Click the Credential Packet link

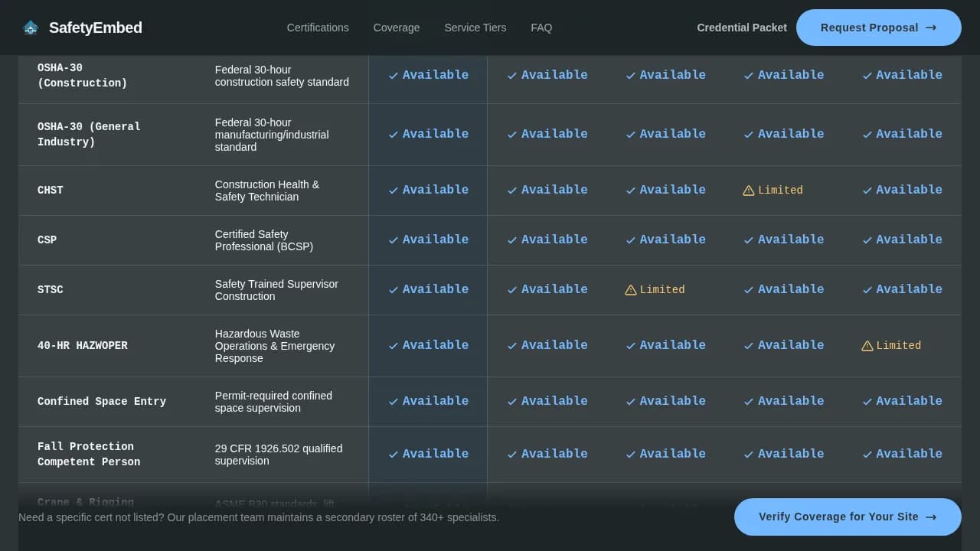742,28
